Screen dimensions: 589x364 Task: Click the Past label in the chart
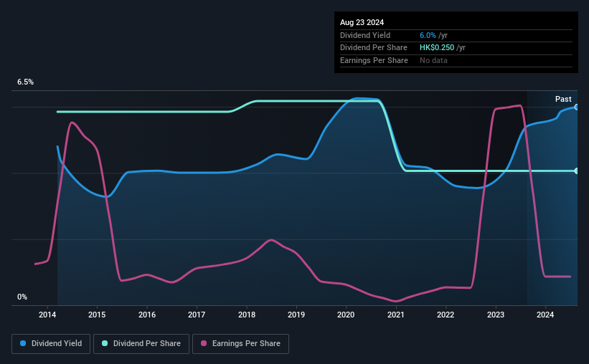click(563, 99)
